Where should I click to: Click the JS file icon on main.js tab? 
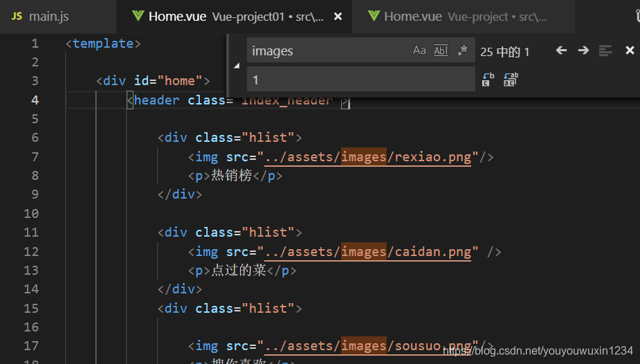coord(17,17)
